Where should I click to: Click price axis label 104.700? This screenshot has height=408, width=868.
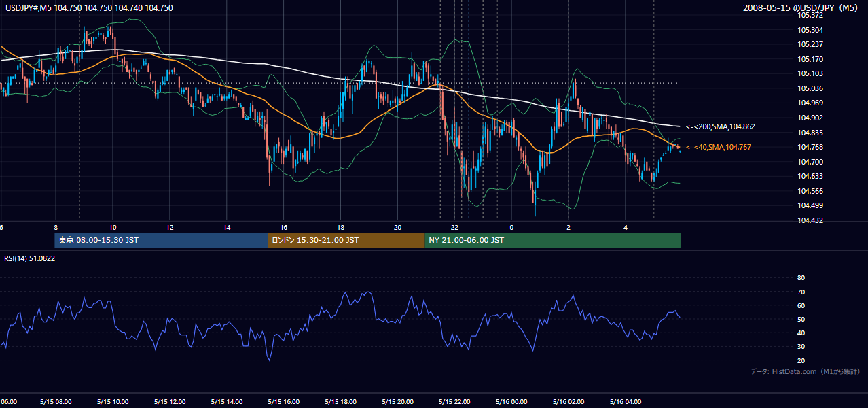[x=811, y=162]
